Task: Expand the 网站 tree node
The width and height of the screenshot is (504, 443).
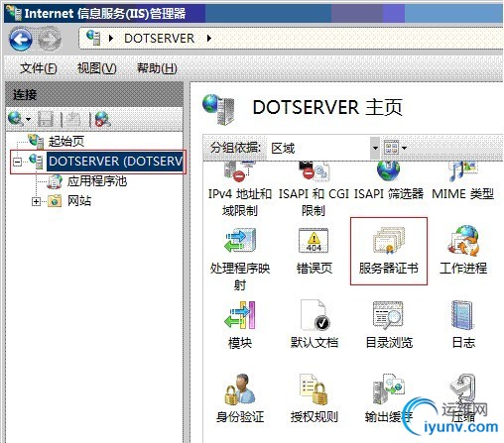Action: tap(36, 201)
